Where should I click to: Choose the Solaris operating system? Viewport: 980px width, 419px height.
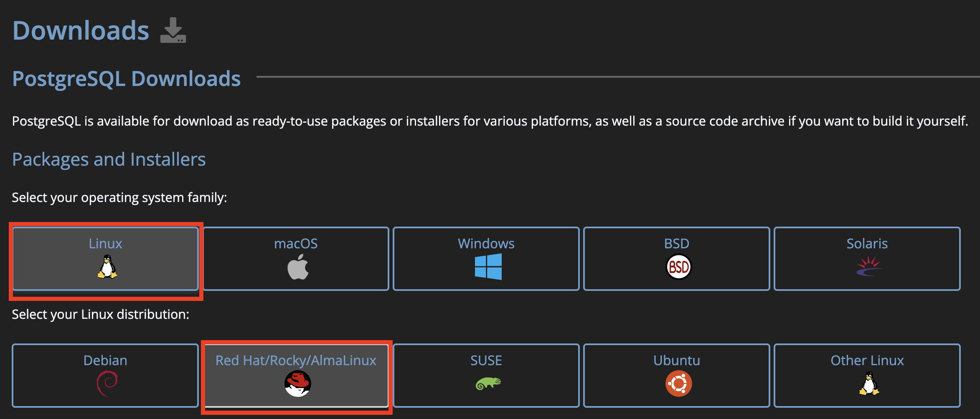[x=867, y=258]
